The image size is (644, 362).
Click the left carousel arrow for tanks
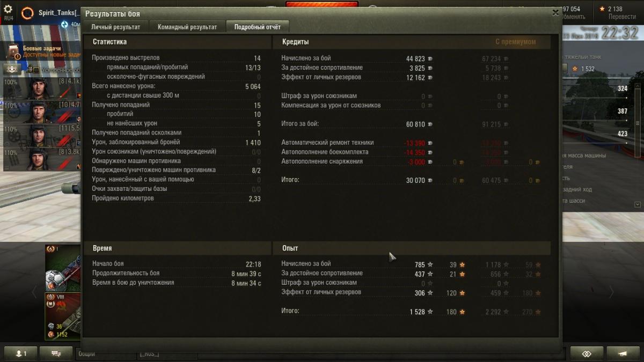(34, 292)
